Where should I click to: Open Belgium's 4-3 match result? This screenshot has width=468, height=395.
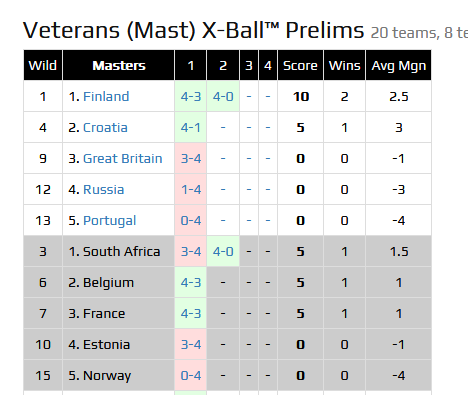coord(191,283)
